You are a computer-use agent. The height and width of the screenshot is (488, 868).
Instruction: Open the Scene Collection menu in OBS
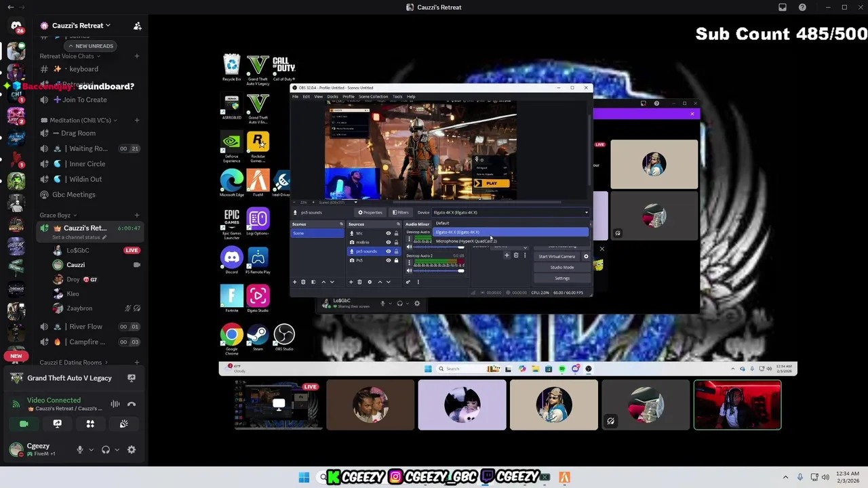[373, 96]
